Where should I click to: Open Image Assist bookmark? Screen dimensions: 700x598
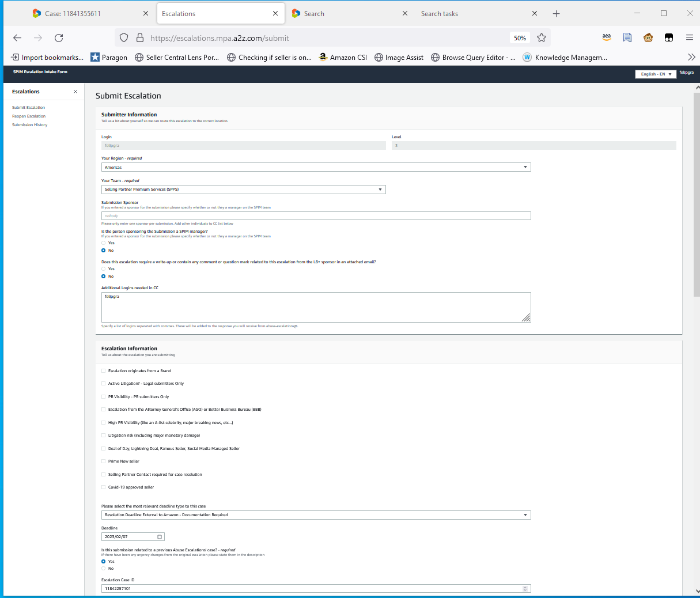[399, 57]
